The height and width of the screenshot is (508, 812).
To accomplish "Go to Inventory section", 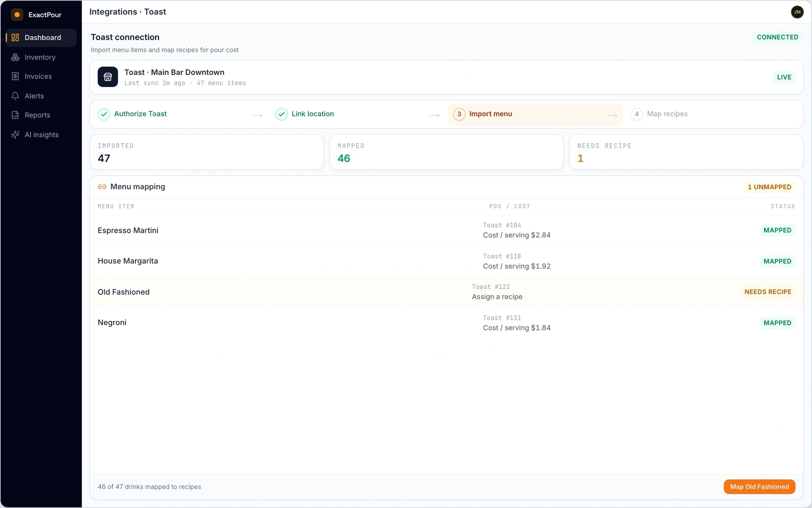I will [41, 57].
